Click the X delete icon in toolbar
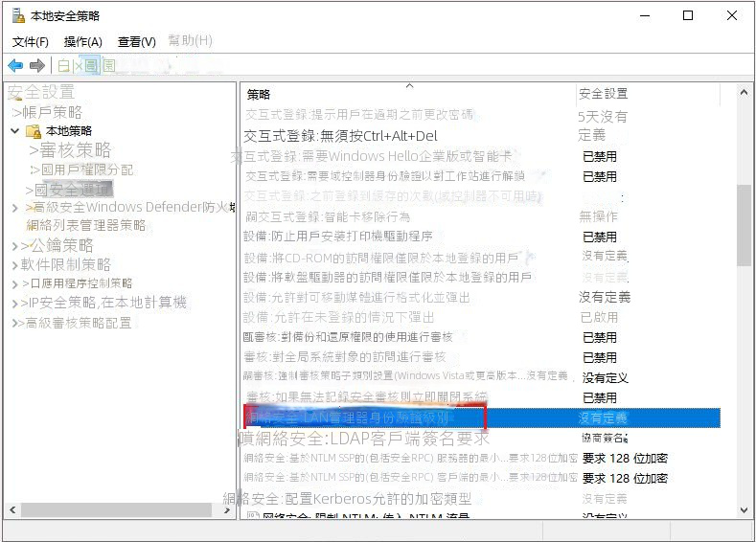756x542 pixels. (x=79, y=65)
